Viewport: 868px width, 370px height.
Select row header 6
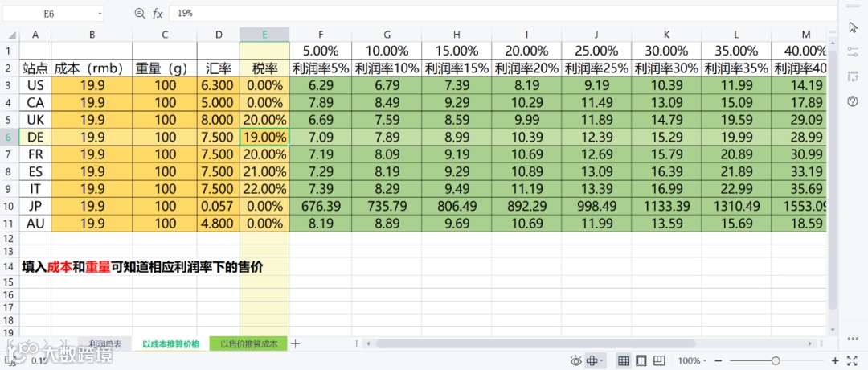(10, 138)
